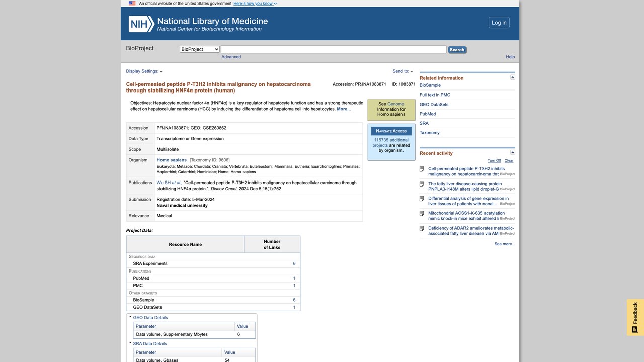Screen dimensions: 644x362
Task: Click the US flag icon
Action: click(132, 3)
